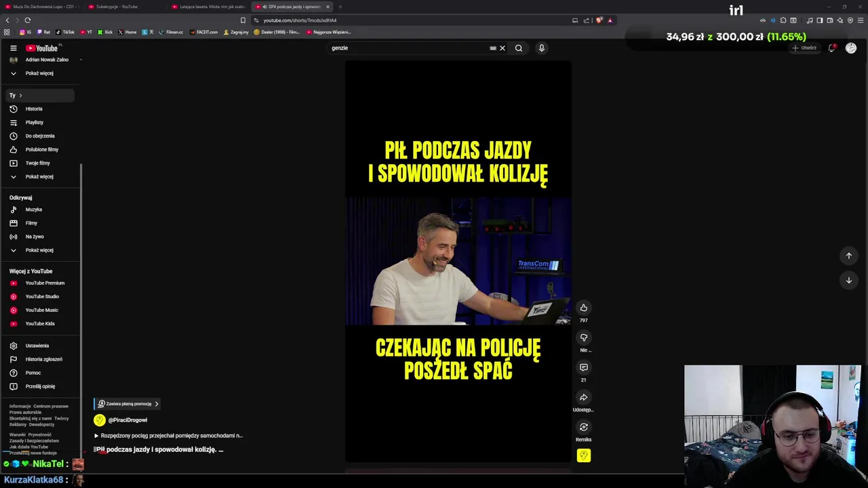
Task: Open YouTube Studio link
Action: pos(41,296)
